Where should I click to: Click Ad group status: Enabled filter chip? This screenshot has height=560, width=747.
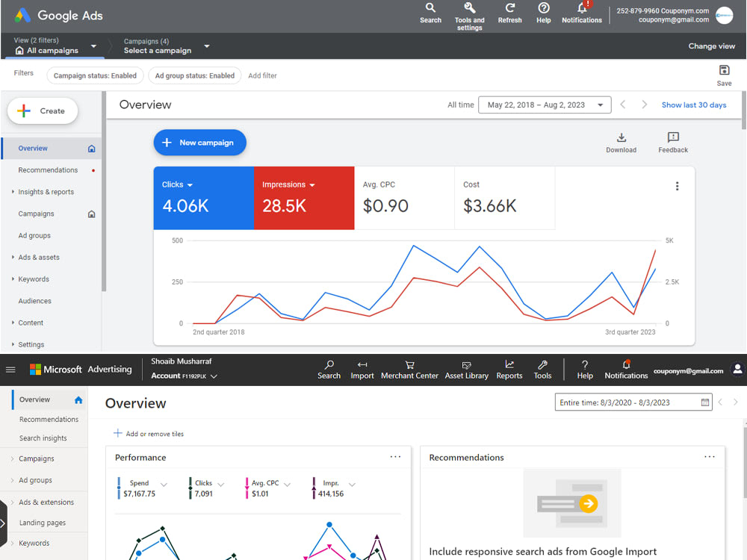point(194,75)
